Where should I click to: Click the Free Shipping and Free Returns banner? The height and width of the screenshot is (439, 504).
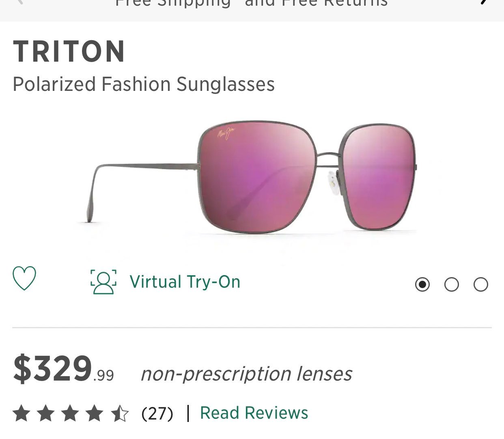252,3
